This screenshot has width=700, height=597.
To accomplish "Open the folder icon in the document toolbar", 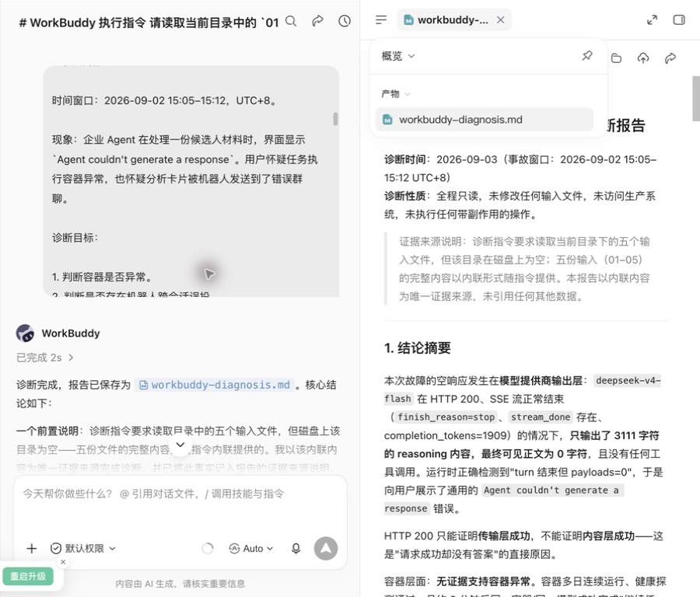I will pos(616,58).
